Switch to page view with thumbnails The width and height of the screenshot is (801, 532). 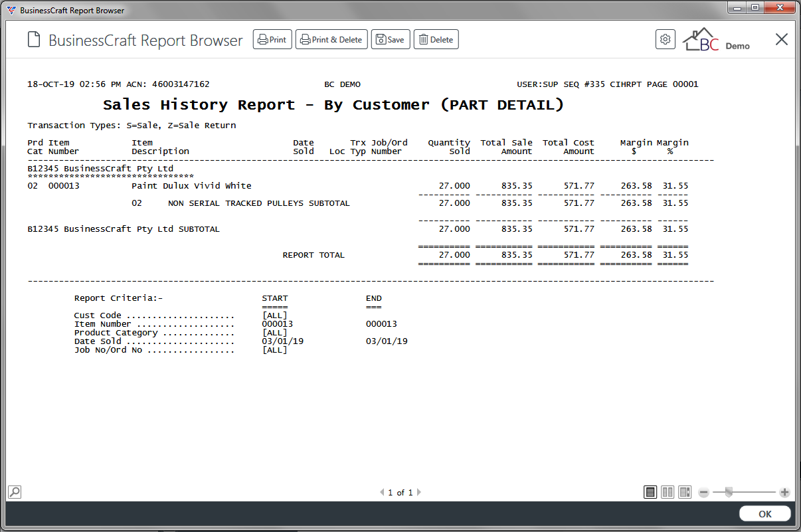(x=685, y=492)
